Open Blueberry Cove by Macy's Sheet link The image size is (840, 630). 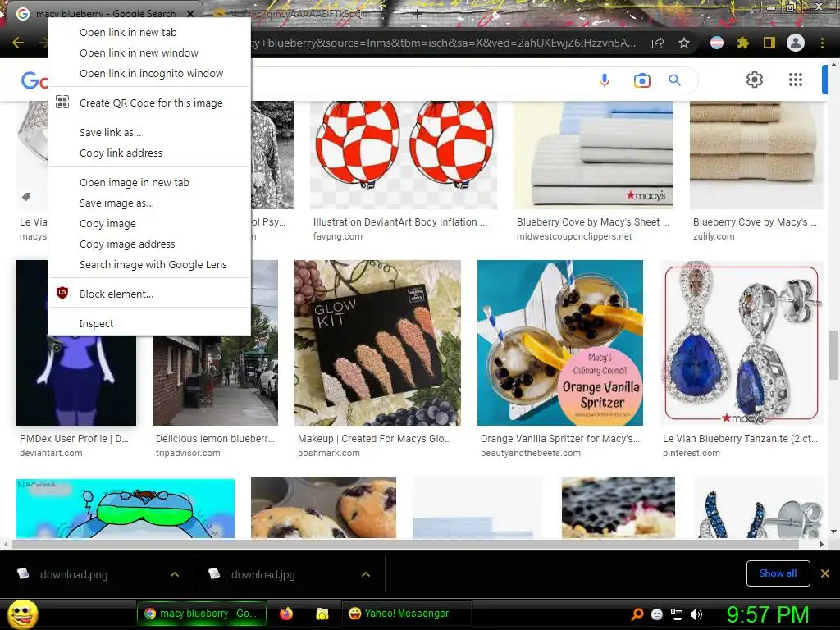click(593, 221)
